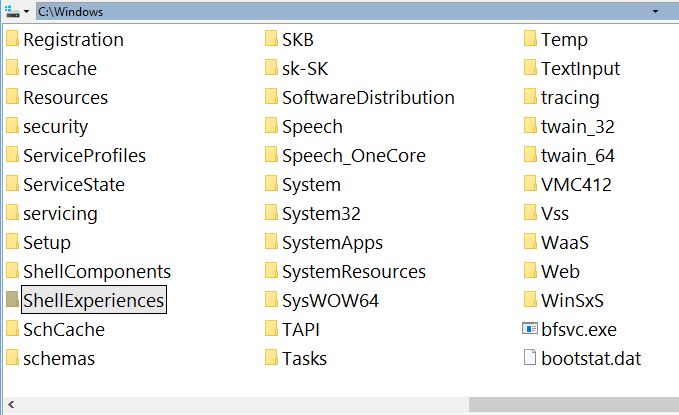Open the drive selector icon dropdown
The width and height of the screenshot is (679, 415).
pyautogui.click(x=17, y=11)
